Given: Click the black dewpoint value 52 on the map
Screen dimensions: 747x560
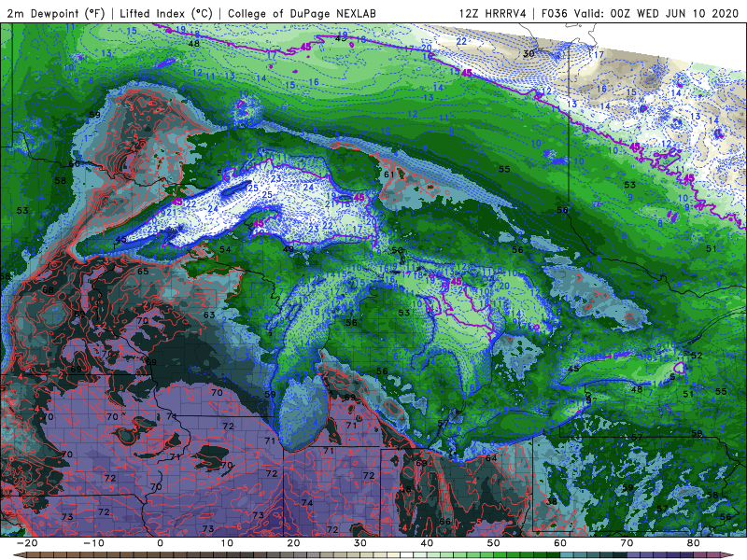Looking at the screenshot, I should (x=697, y=356).
